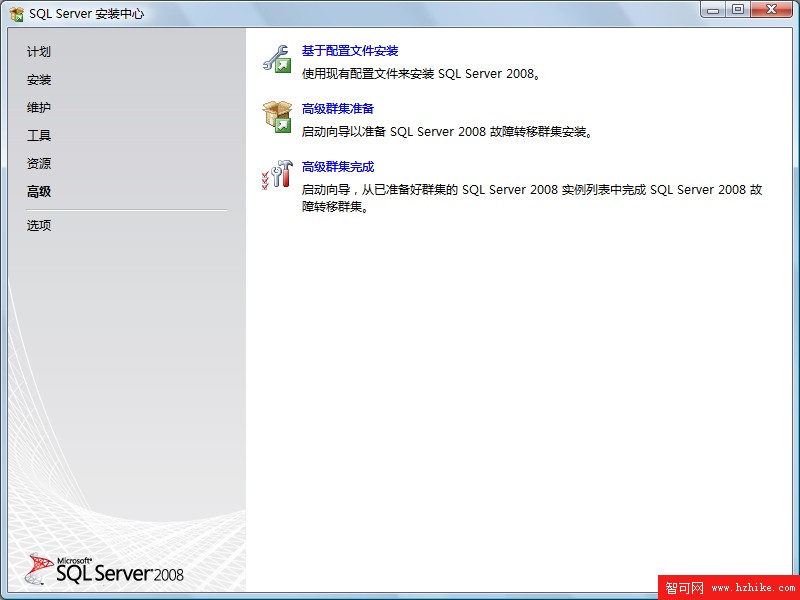Click the text beginning 启动向导，从已准备好群集的

(x=532, y=198)
